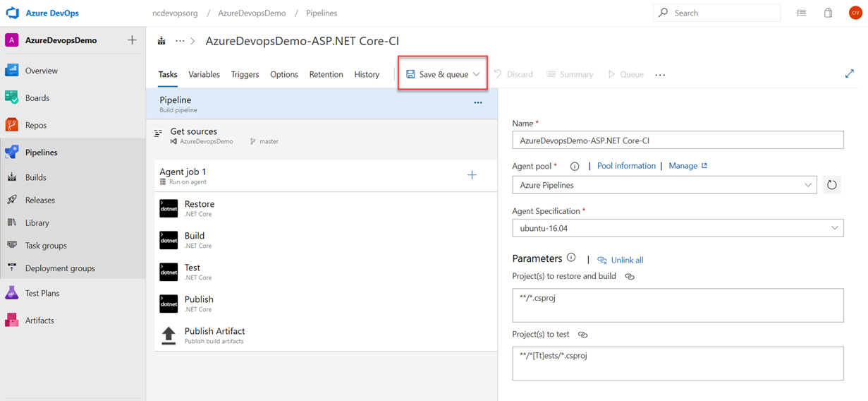Refresh the agent pool list

[832, 185]
